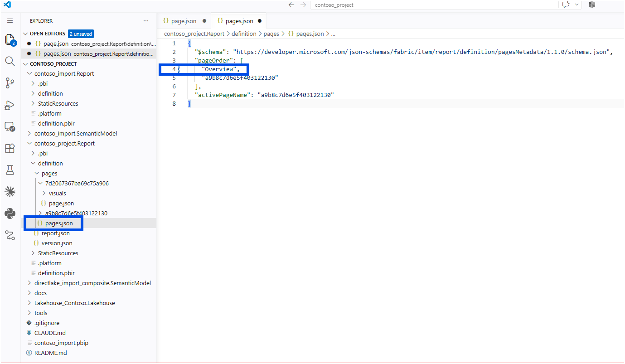
Task: Open contoso_import.pbip file
Action: click(x=61, y=343)
